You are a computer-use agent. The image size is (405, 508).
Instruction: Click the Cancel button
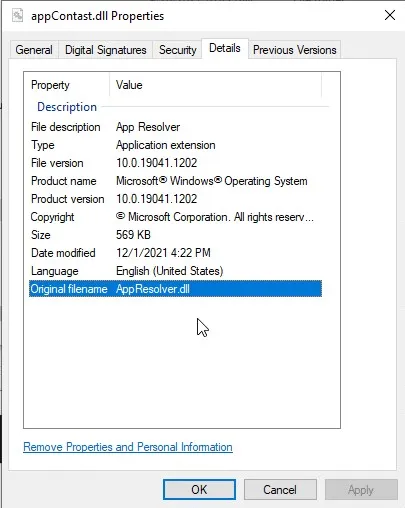280,489
